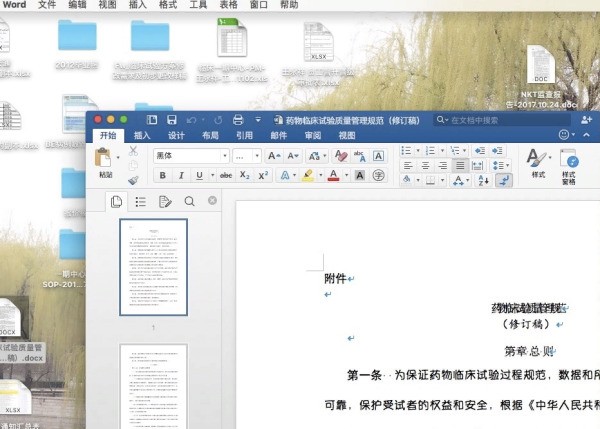The width and height of the screenshot is (600, 429).
Task: Collapse the ribbon with chevron button
Action: (x=586, y=135)
